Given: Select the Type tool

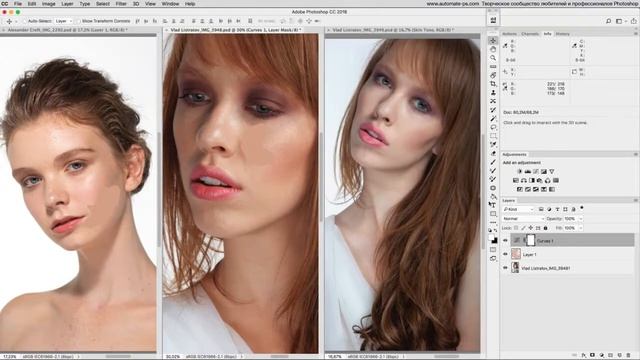Looking at the screenshot, I should point(493,205).
